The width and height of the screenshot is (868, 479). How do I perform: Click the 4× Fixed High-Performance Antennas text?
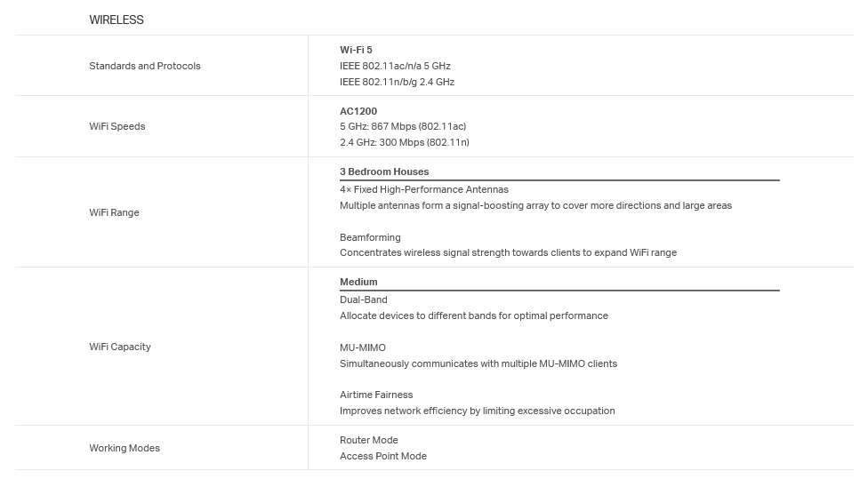coord(424,189)
